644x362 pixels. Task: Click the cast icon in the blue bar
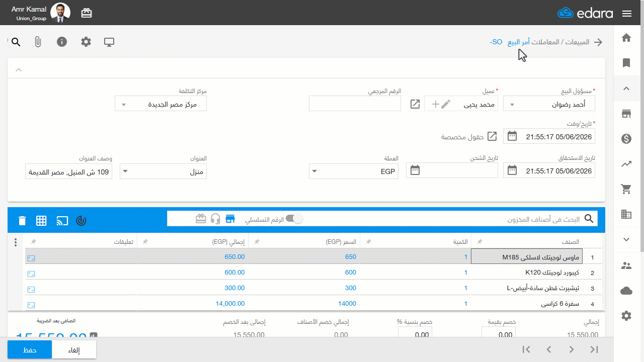coord(62,220)
